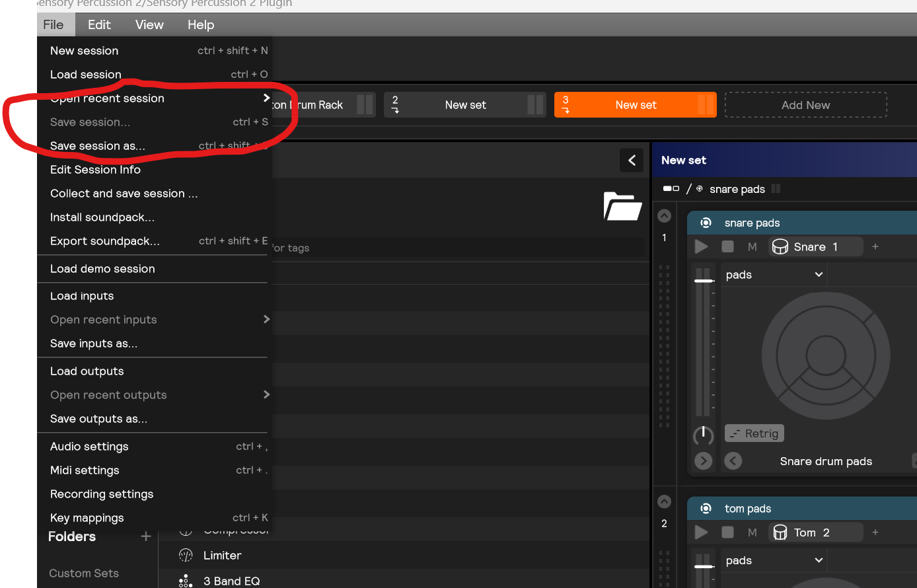Toggle the Retrig button on snare pads

(754, 433)
